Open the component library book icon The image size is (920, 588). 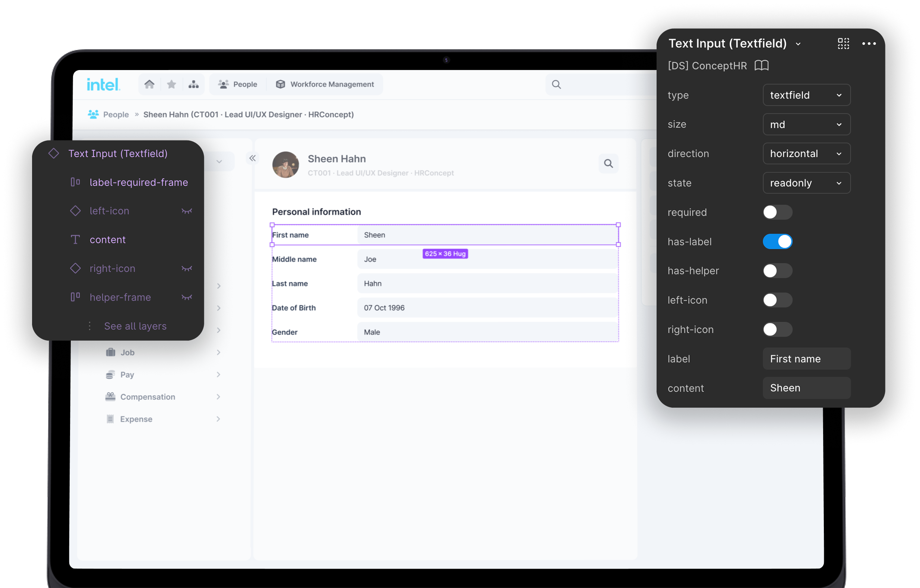pos(761,65)
